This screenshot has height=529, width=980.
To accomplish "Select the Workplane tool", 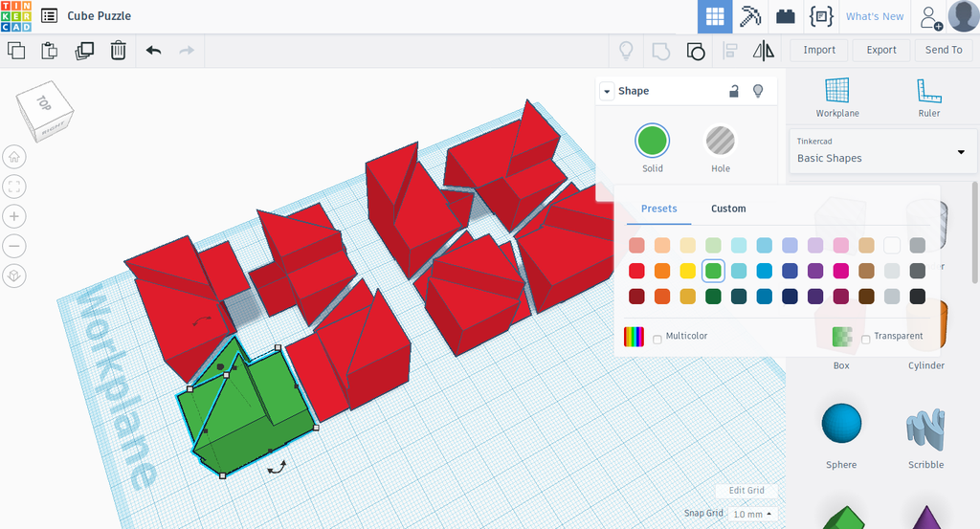I will point(836,98).
